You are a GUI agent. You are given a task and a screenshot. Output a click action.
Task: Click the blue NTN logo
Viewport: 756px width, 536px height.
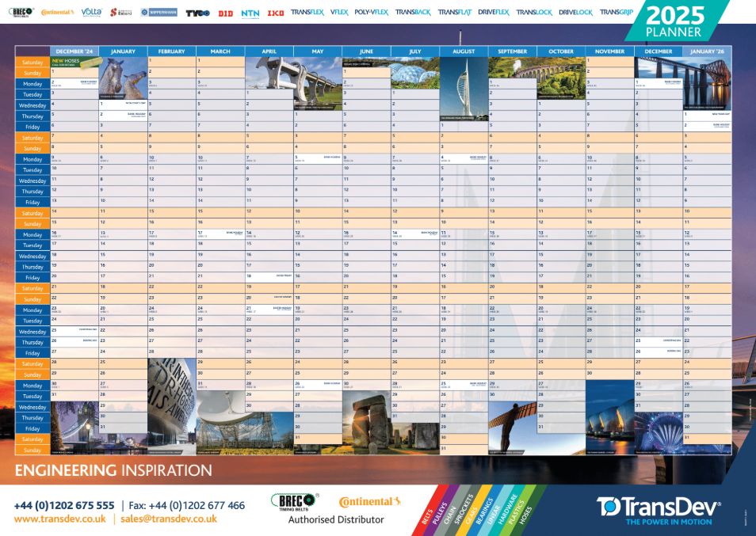[250, 13]
